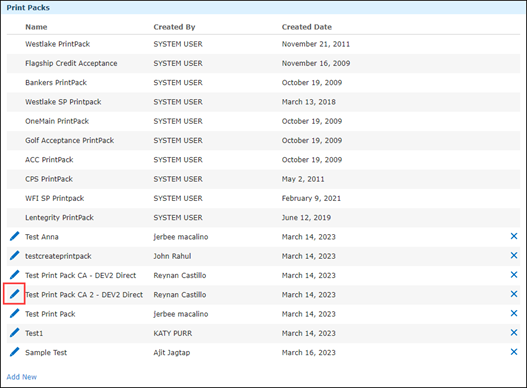Edit the Test Anna print pack
This screenshot has width=527, height=388.
point(14,236)
